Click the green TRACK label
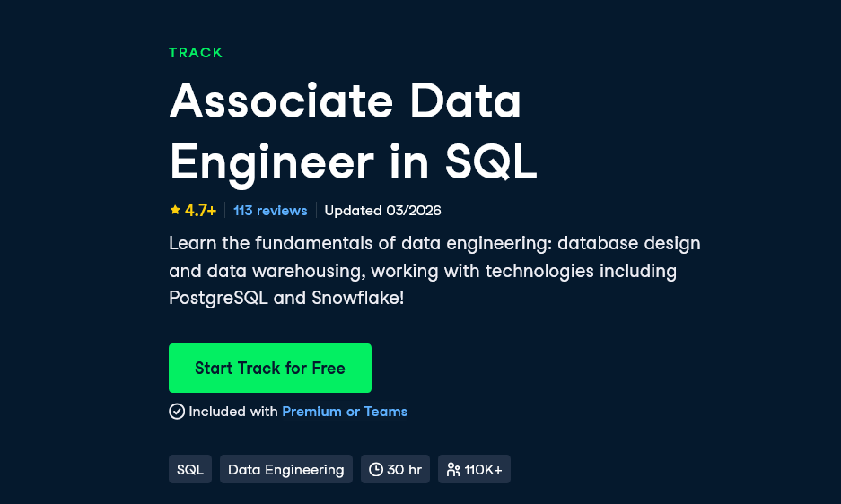The image size is (841, 504). 196,53
